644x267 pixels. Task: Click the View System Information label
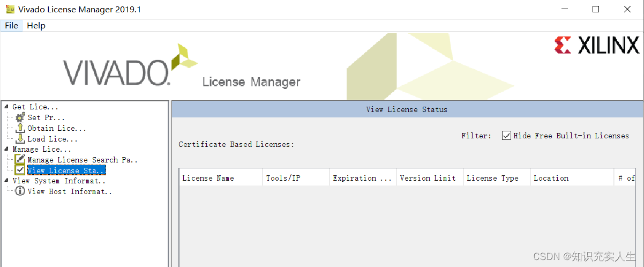pos(59,181)
